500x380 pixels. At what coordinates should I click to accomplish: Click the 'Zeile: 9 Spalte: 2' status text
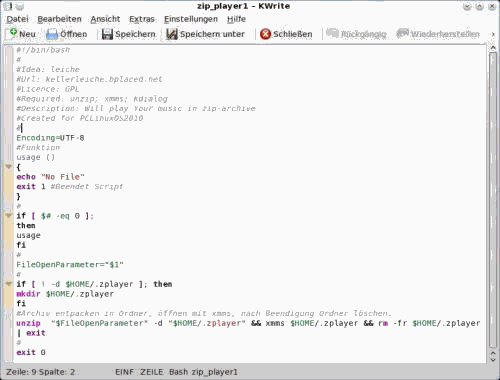click(x=40, y=372)
